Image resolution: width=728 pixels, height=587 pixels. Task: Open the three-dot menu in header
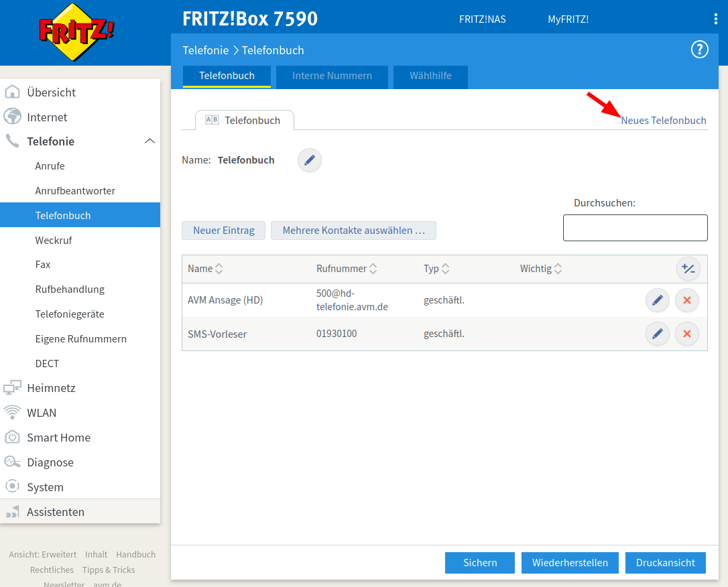pos(716,19)
